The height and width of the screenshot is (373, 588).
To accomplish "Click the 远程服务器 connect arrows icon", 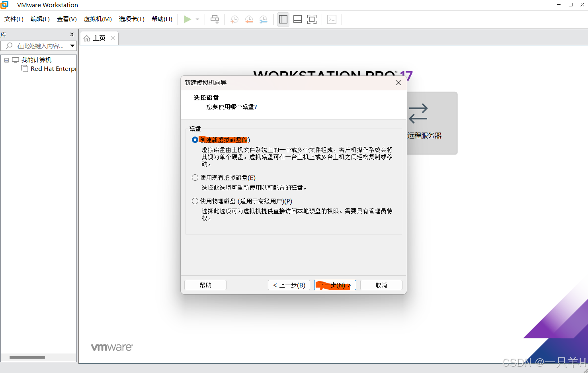I will point(418,113).
